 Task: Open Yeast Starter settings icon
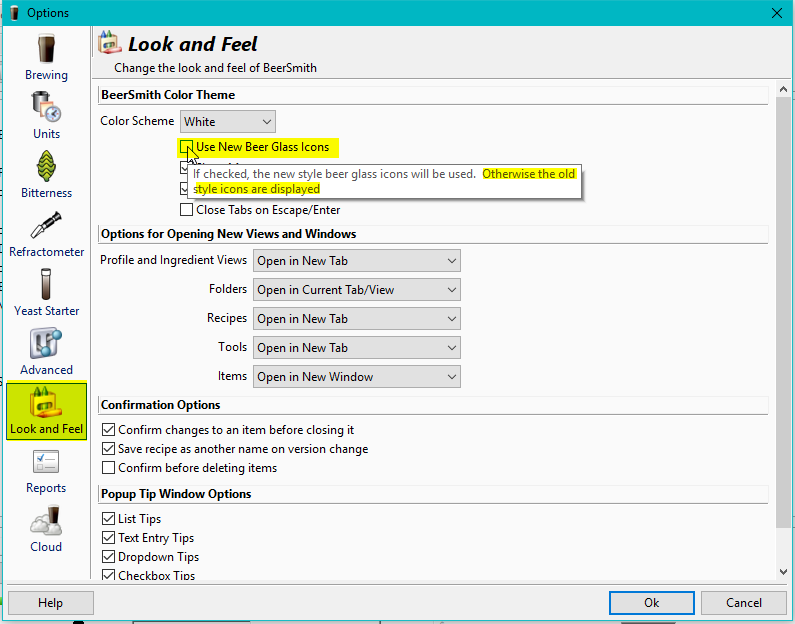[x=46, y=284]
